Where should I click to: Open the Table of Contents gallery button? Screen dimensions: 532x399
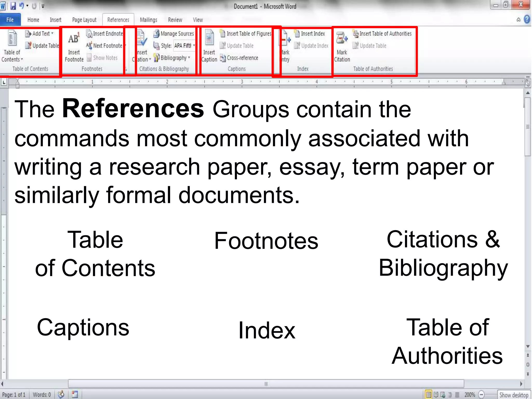click(x=12, y=46)
